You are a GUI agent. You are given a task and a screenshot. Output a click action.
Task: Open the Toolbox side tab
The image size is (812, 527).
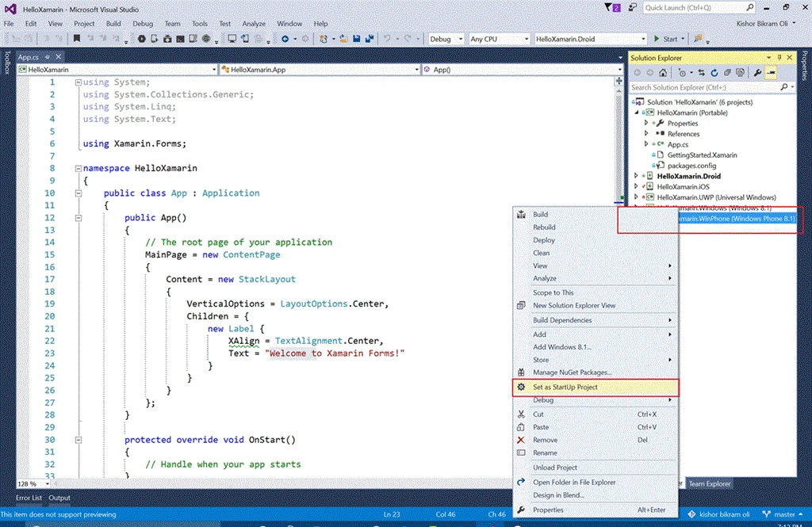click(6, 62)
